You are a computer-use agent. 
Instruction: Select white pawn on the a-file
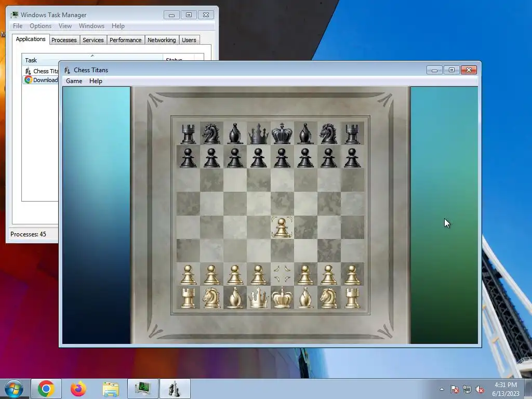coord(188,274)
